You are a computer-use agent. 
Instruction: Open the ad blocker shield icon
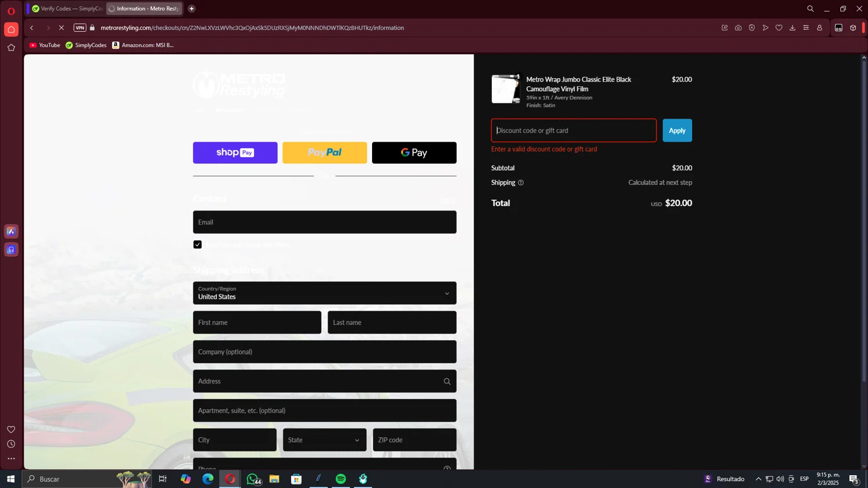(x=752, y=28)
